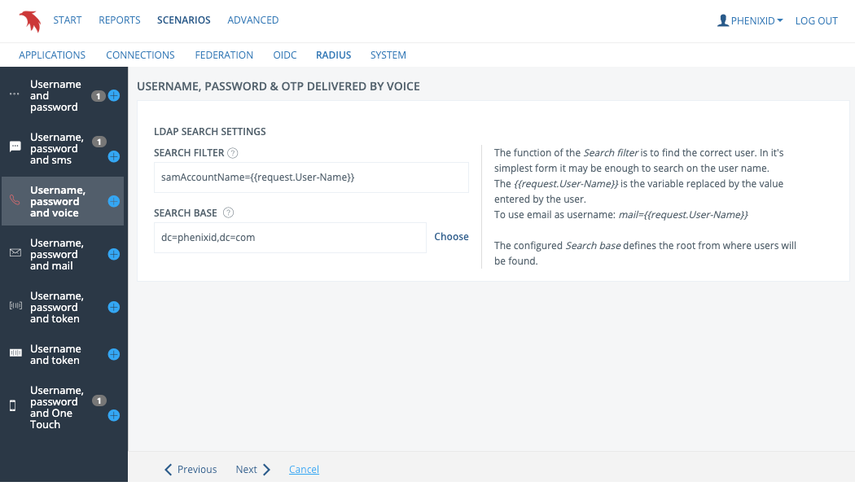The height and width of the screenshot is (486, 855).
Task: Click the token icon beside Username and token
Action: pos(16,353)
